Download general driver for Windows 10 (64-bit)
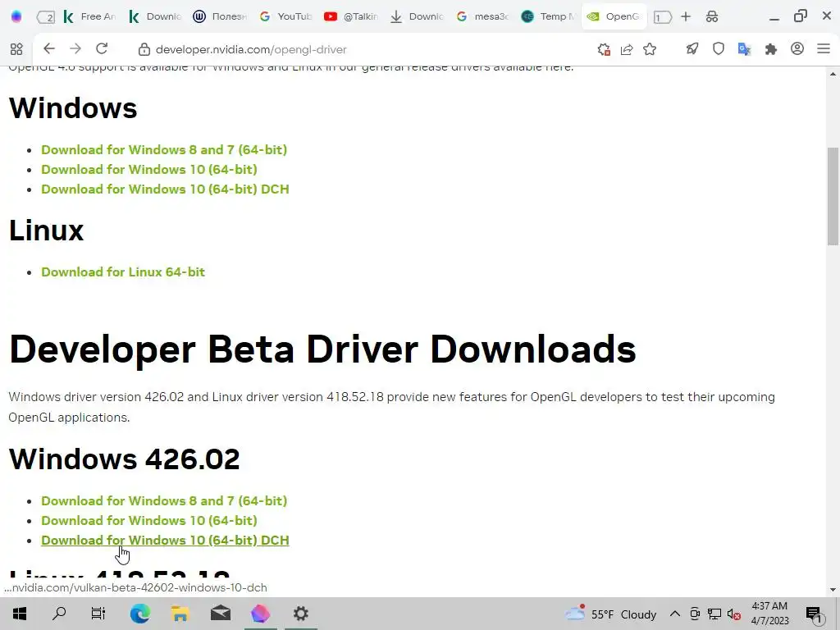This screenshot has height=630, width=840. point(149,169)
